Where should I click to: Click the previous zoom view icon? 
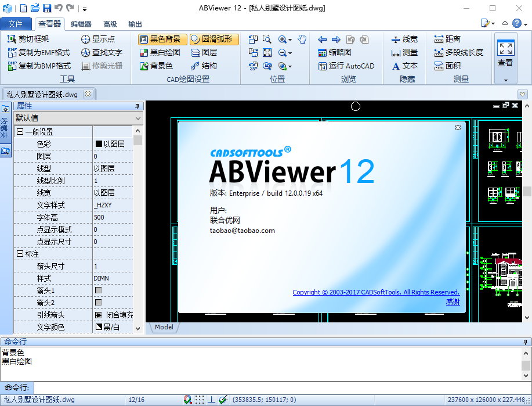coord(267,66)
